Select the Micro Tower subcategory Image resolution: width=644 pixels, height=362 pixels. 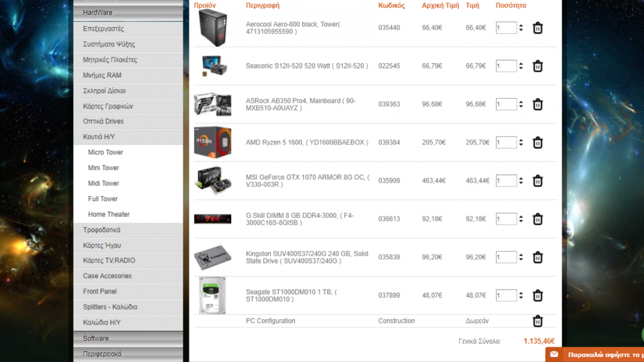(106, 153)
